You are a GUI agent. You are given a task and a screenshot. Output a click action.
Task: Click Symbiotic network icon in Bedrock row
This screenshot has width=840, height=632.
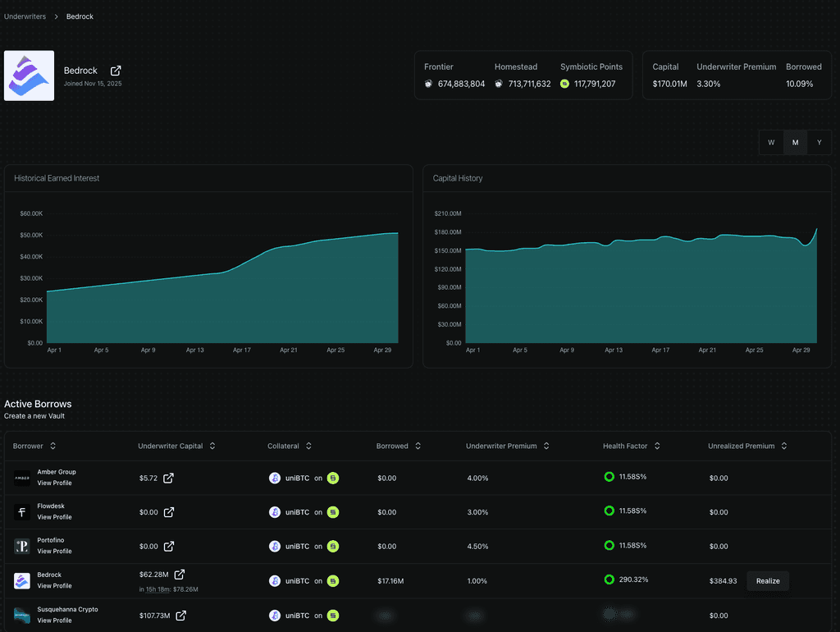point(333,581)
